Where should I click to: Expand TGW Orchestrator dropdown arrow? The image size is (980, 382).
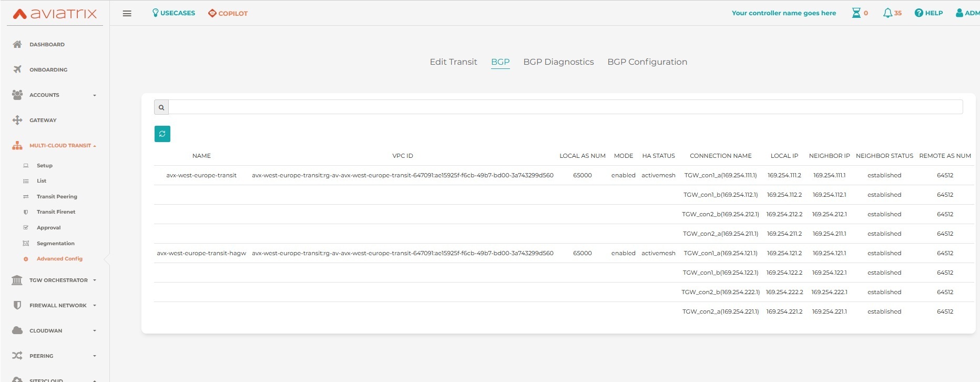coord(95,280)
